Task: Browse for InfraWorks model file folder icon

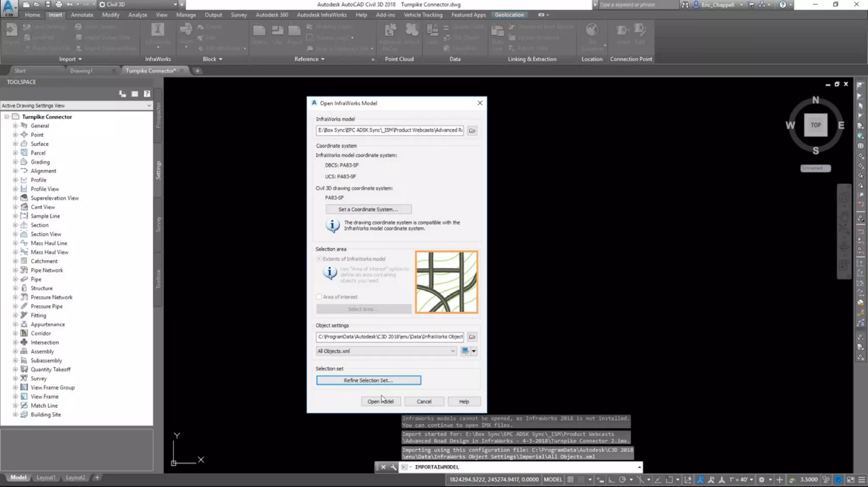Action: (x=472, y=130)
